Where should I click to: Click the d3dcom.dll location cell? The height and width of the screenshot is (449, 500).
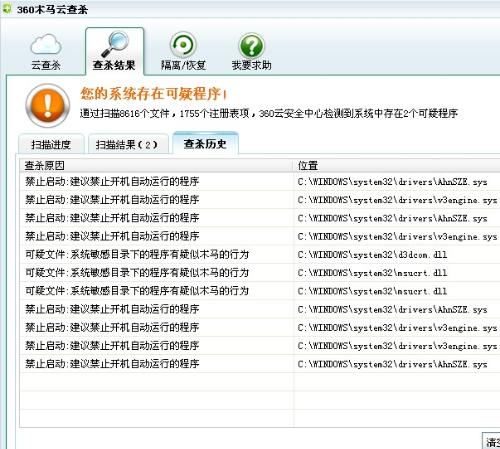(x=372, y=255)
